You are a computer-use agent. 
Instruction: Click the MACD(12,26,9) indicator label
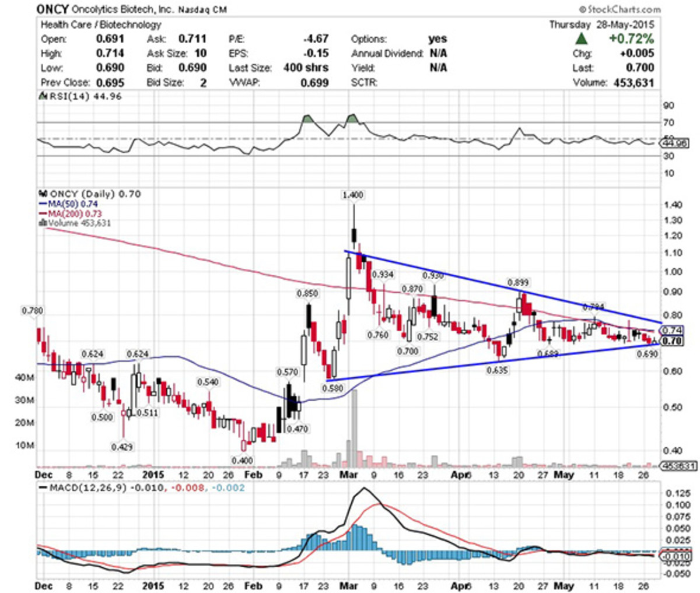point(88,487)
